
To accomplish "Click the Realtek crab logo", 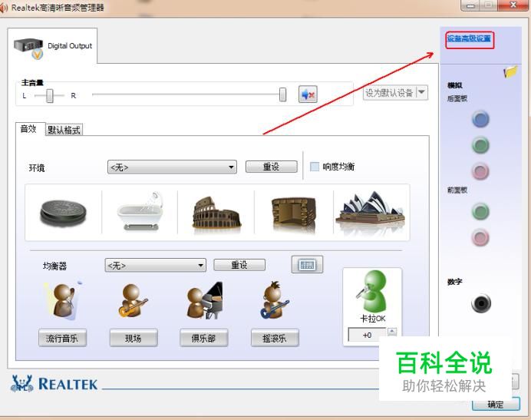I will point(22,383).
